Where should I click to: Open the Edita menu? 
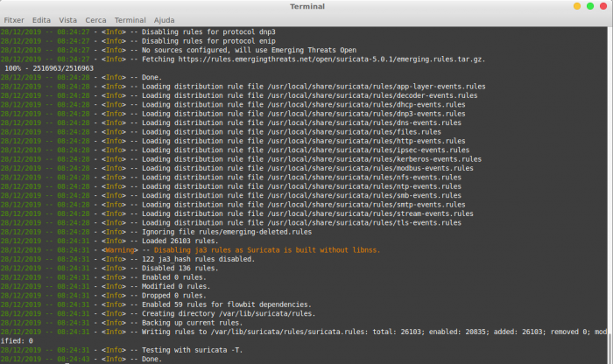[41, 18]
